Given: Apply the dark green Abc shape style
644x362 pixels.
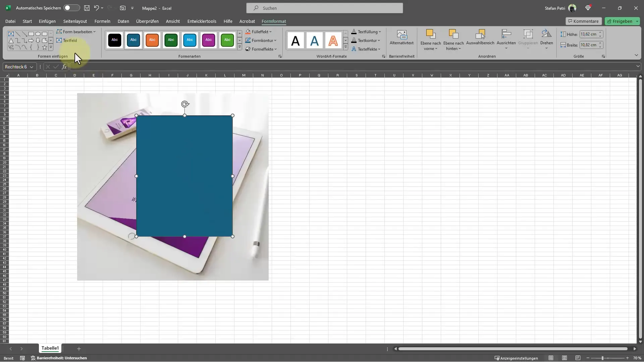Looking at the screenshot, I should coord(171,40).
